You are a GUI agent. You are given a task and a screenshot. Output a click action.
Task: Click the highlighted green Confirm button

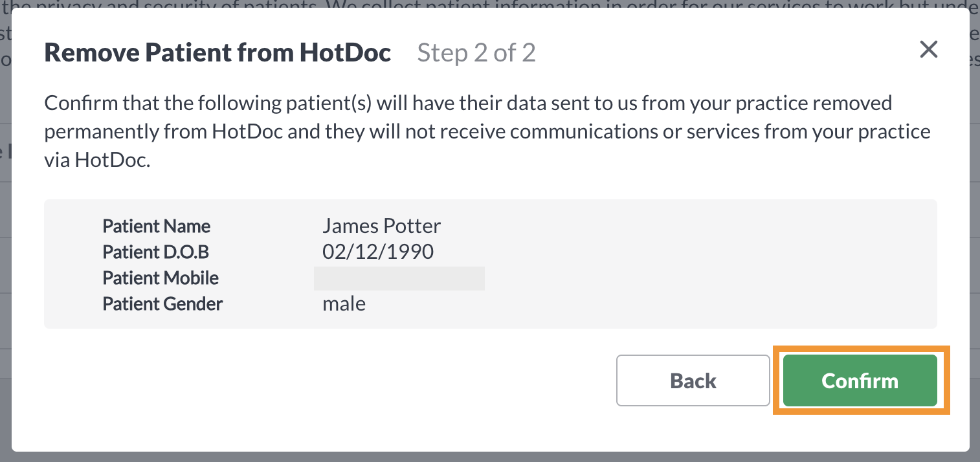(860, 380)
